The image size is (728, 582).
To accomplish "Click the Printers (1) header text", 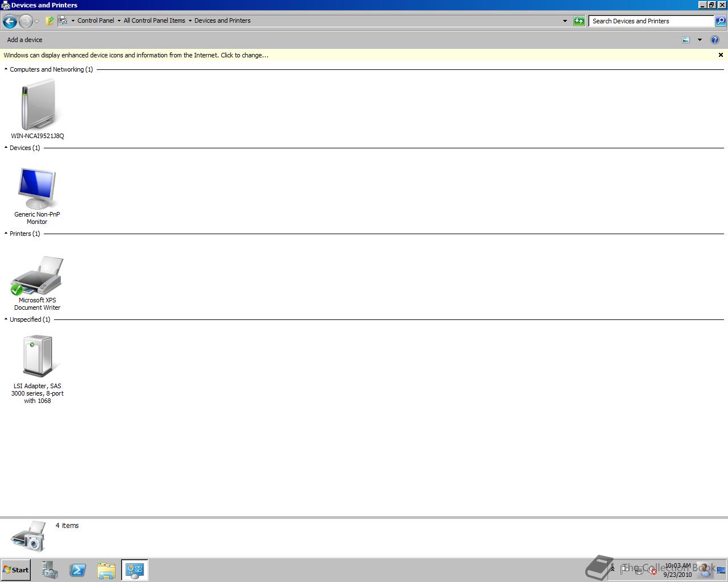I will (25, 234).
